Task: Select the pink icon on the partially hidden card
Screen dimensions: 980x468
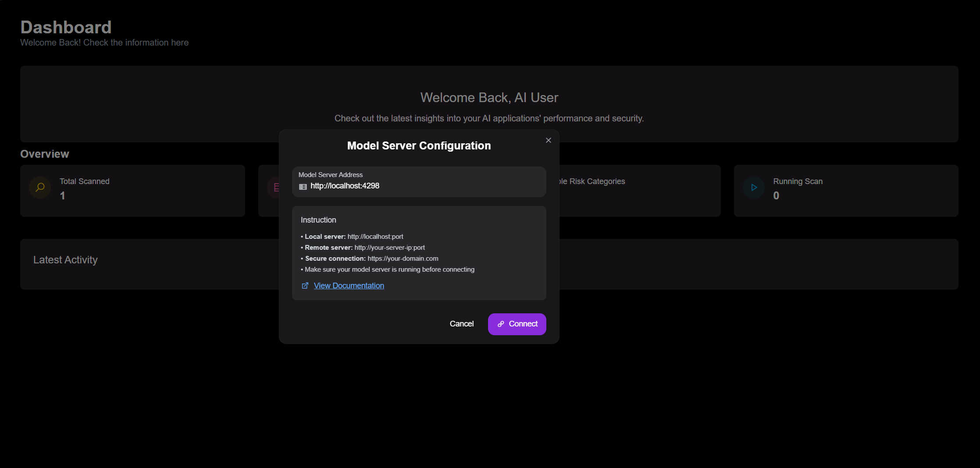Action: (277, 187)
